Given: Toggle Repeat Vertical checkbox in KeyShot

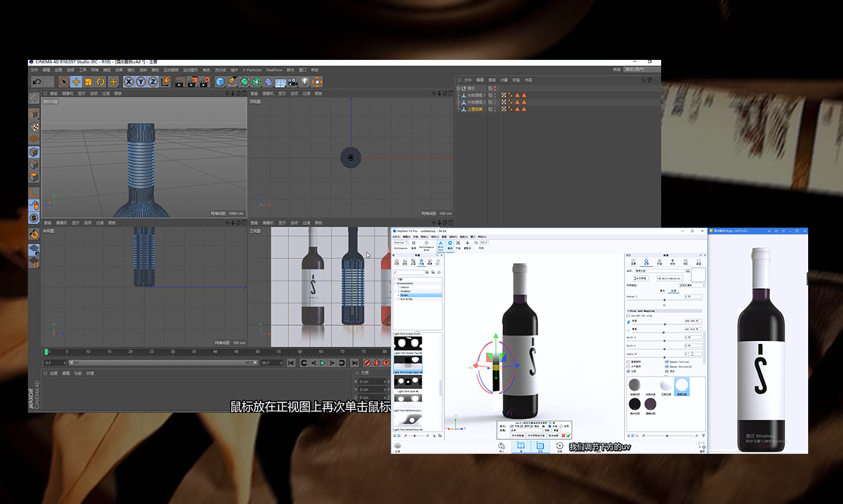Looking at the screenshot, I should [x=667, y=361].
